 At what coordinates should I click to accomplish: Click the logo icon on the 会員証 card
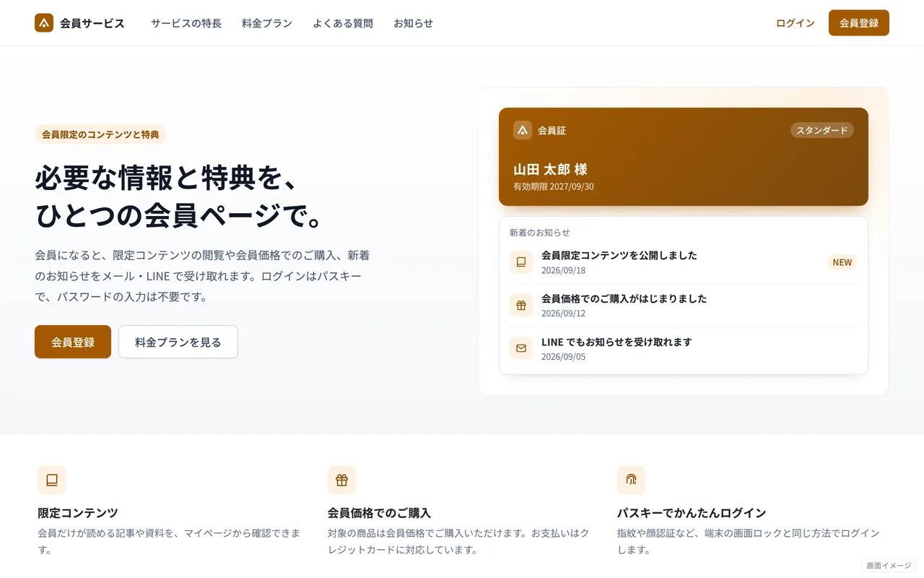(x=523, y=130)
